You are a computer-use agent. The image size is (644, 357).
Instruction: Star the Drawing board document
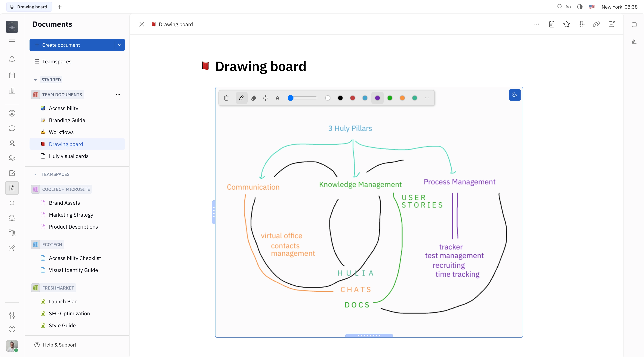pyautogui.click(x=566, y=24)
